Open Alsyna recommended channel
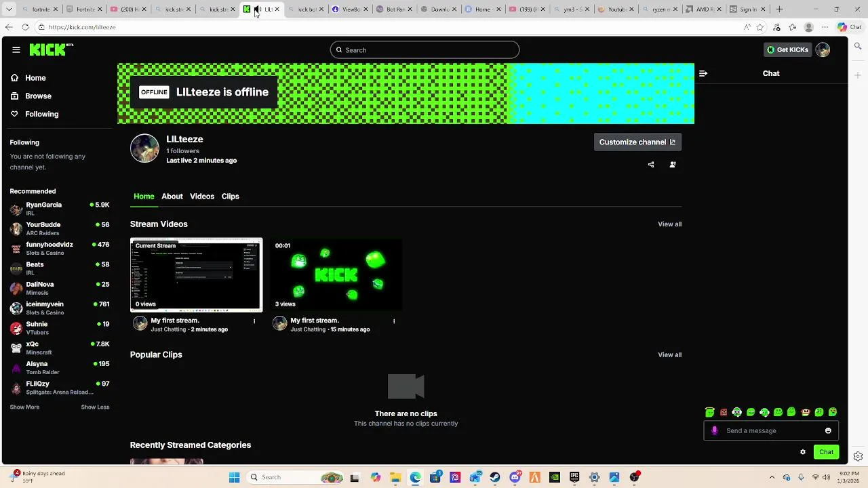This screenshot has height=488, width=868. point(60,367)
